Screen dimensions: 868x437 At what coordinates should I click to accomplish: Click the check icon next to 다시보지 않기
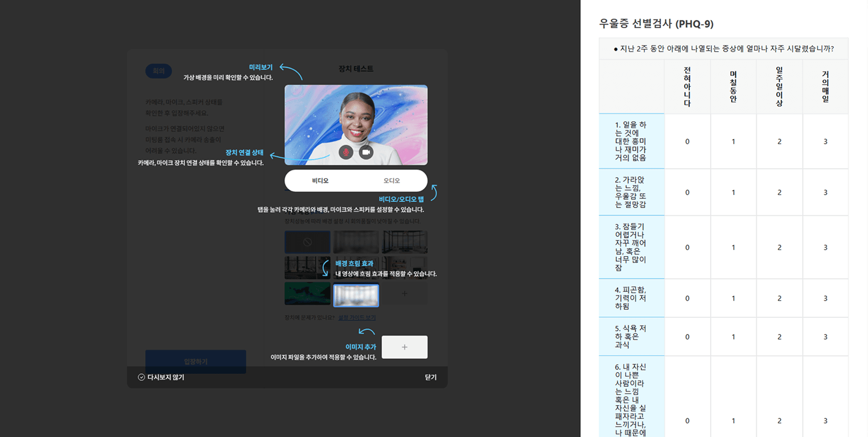pyautogui.click(x=141, y=377)
